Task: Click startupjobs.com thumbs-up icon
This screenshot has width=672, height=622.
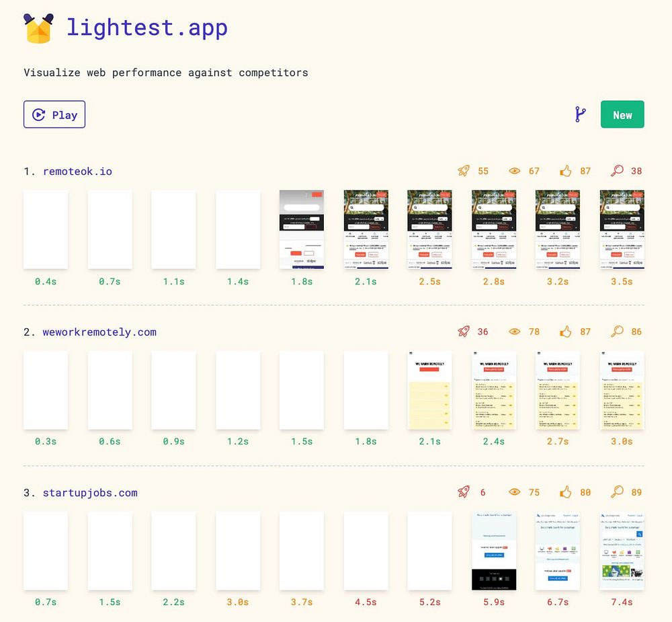Action: click(x=566, y=492)
